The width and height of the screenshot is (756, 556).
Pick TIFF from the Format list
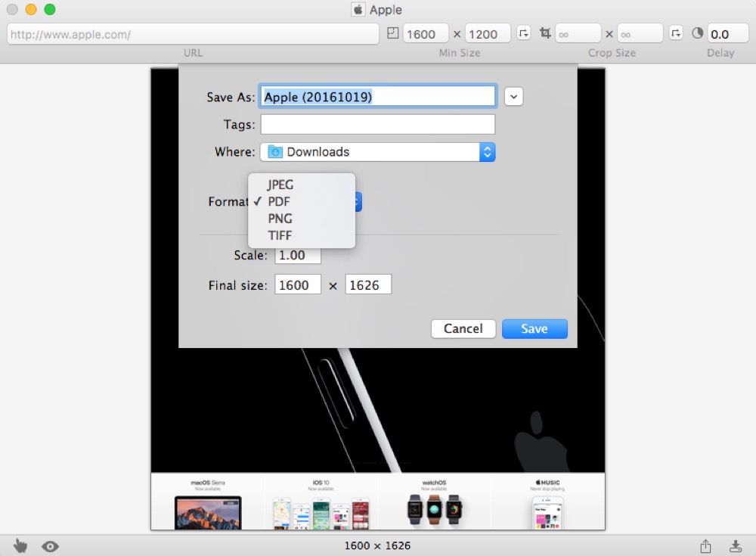point(280,235)
